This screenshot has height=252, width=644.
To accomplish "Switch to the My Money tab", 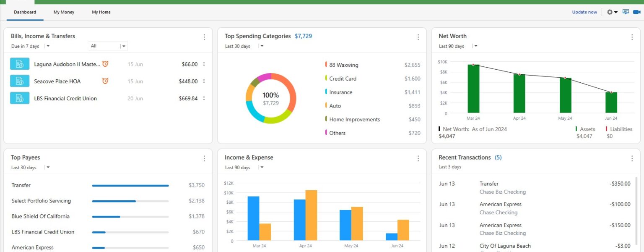I will (63, 12).
